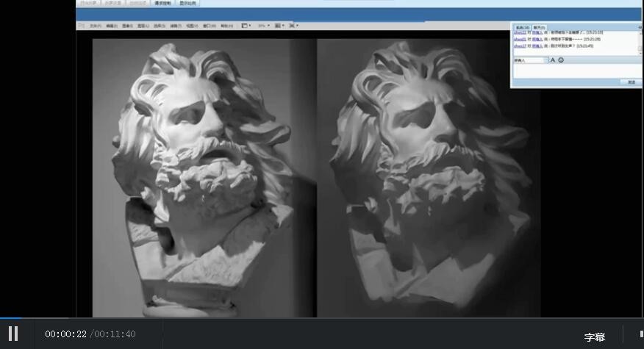Open the 编辑 Edit menu
This screenshot has height=349, width=644.
point(112,26)
